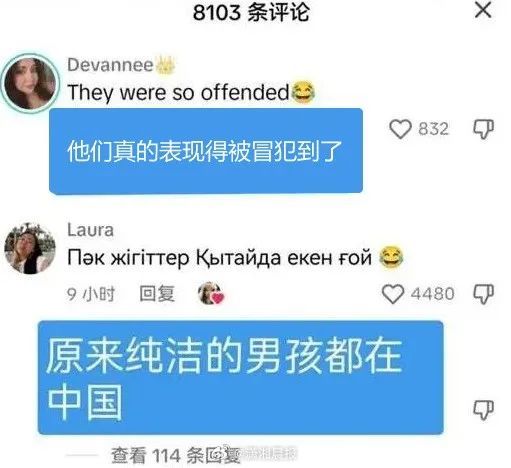The image size is (511, 468).
Task: Tap the 832 like count on Devannee's comment
Action: coord(433,129)
